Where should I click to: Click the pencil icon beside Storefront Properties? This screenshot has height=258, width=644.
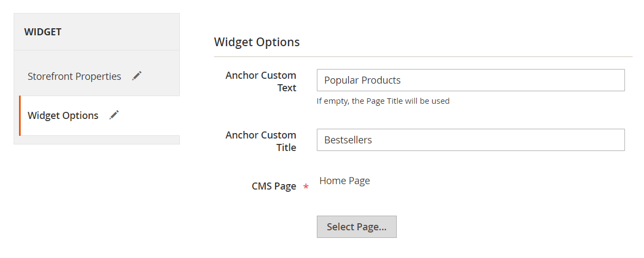point(137,76)
